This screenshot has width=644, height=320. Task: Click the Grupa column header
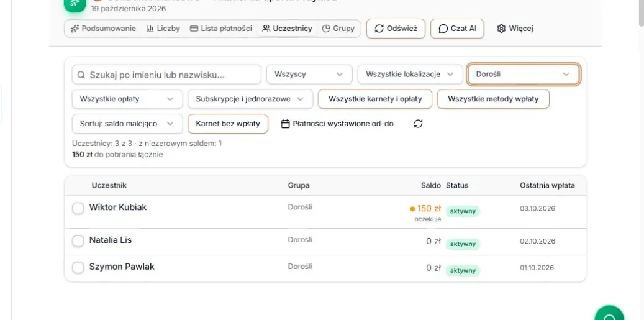(x=299, y=185)
